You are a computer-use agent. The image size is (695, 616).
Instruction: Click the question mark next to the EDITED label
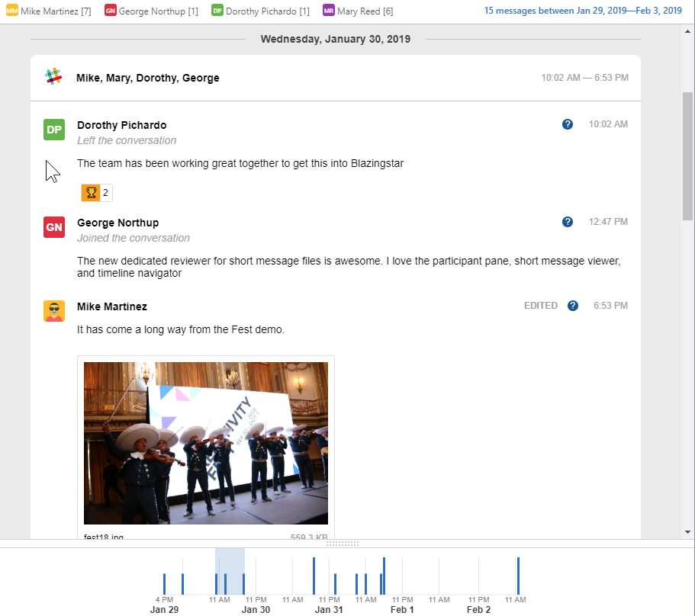[573, 305]
